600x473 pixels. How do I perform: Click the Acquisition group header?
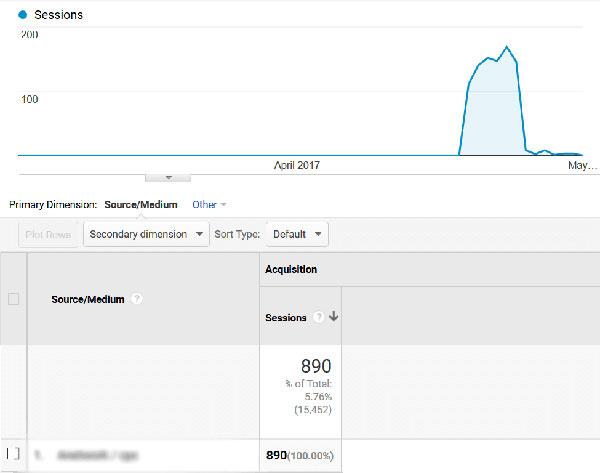(291, 269)
